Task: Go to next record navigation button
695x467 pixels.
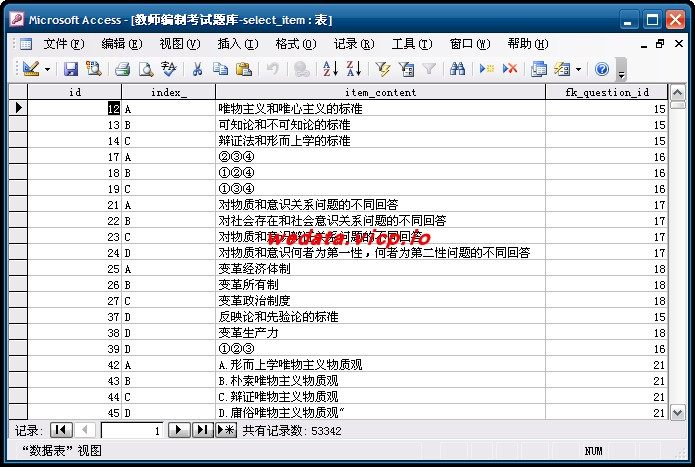Action: coord(179,430)
